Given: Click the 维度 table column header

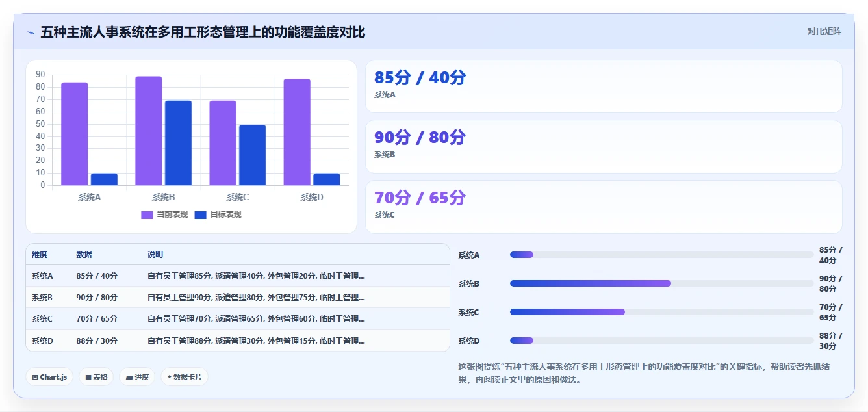Looking at the screenshot, I should click(40, 255).
